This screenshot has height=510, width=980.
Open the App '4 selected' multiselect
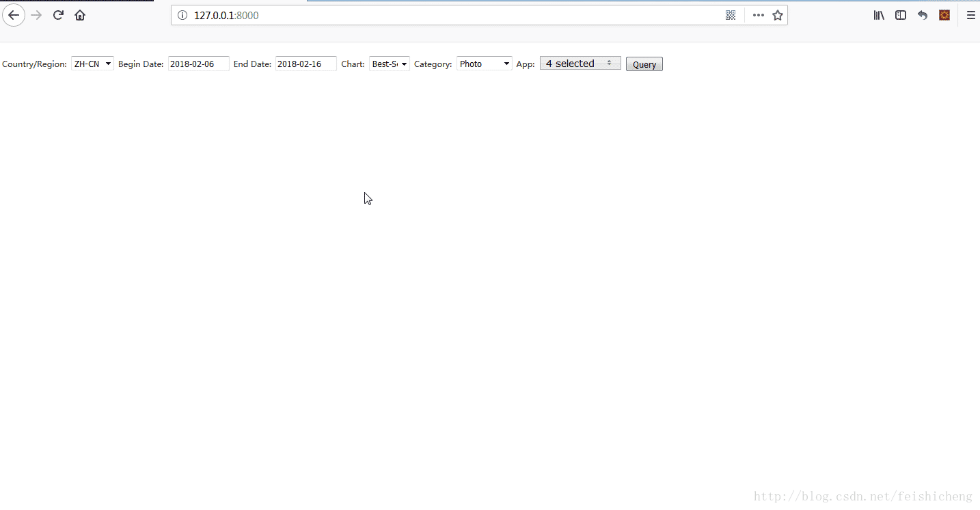[580, 64]
